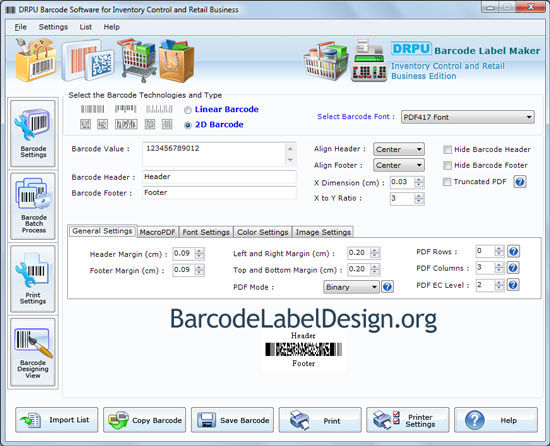This screenshot has height=446, width=550.
Task: Expand the Align Header dropdown
Action: coord(399,149)
